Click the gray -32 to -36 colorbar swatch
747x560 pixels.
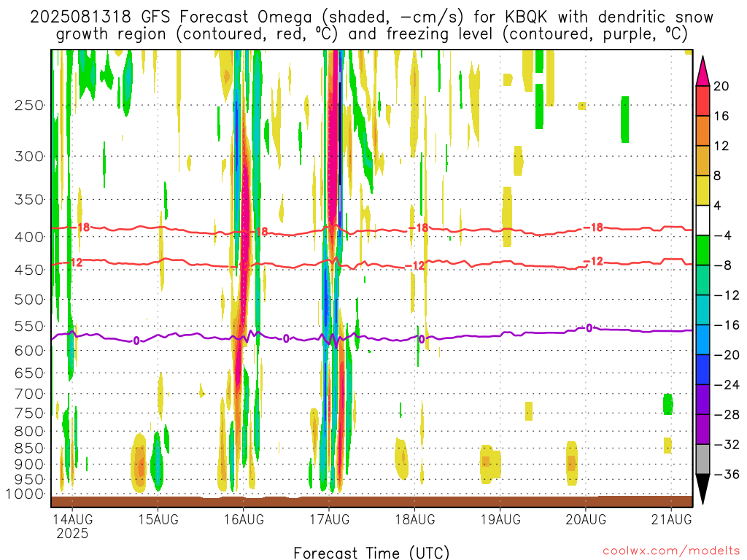tap(703, 459)
